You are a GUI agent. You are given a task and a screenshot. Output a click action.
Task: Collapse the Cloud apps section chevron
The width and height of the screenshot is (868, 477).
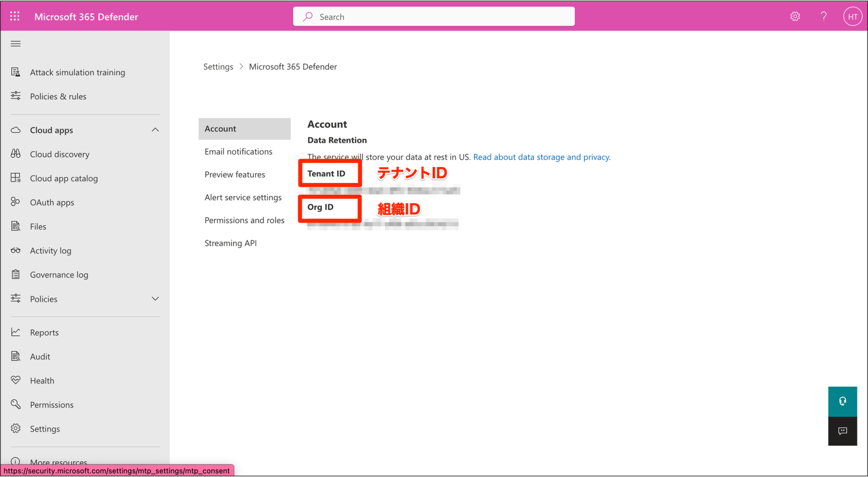(x=155, y=130)
